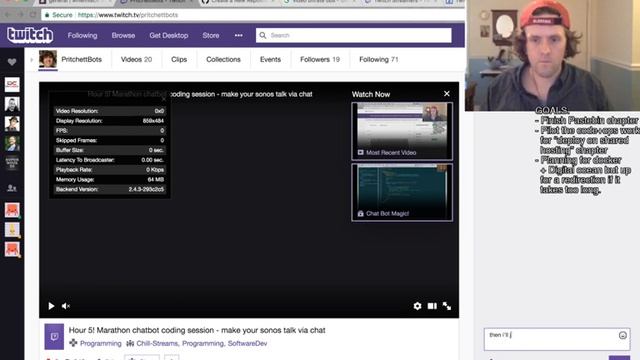Screen dimensions: 640x360
Task: Open the Following 71 tab
Action: [x=378, y=60]
